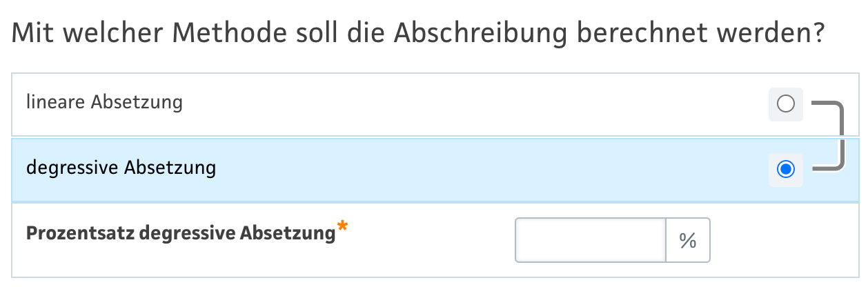Click the selected degressive Absetzung radio button
Image resolution: width=868 pixels, height=287 pixels.
(x=785, y=169)
